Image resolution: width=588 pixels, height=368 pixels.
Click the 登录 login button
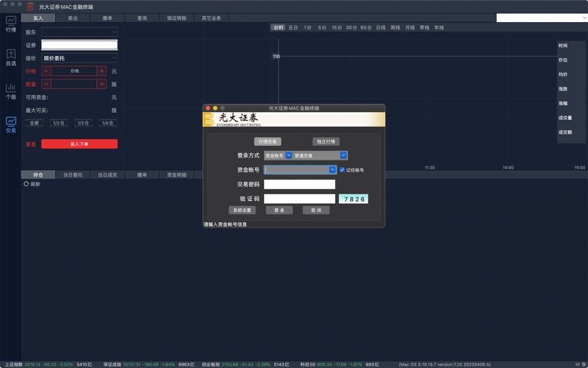coord(279,210)
